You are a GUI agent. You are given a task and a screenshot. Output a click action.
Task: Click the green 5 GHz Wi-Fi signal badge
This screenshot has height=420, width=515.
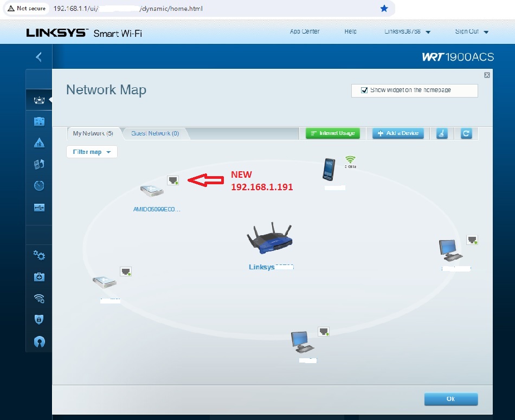tap(350, 162)
